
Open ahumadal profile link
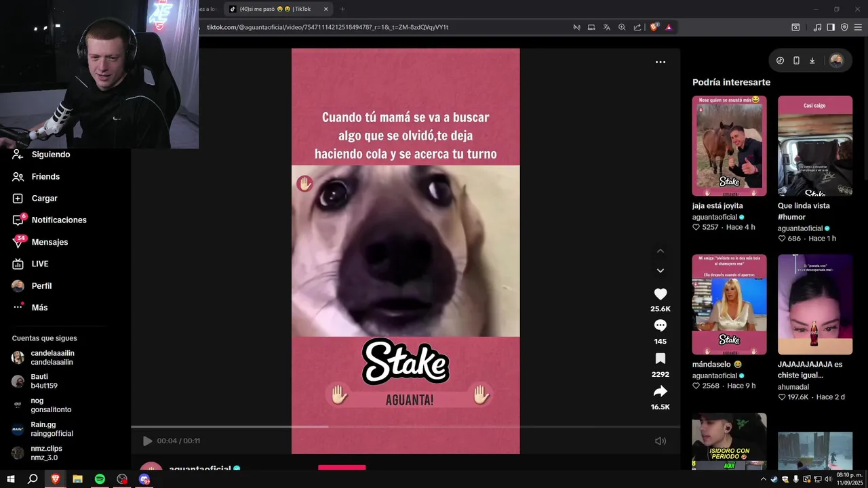(793, 387)
